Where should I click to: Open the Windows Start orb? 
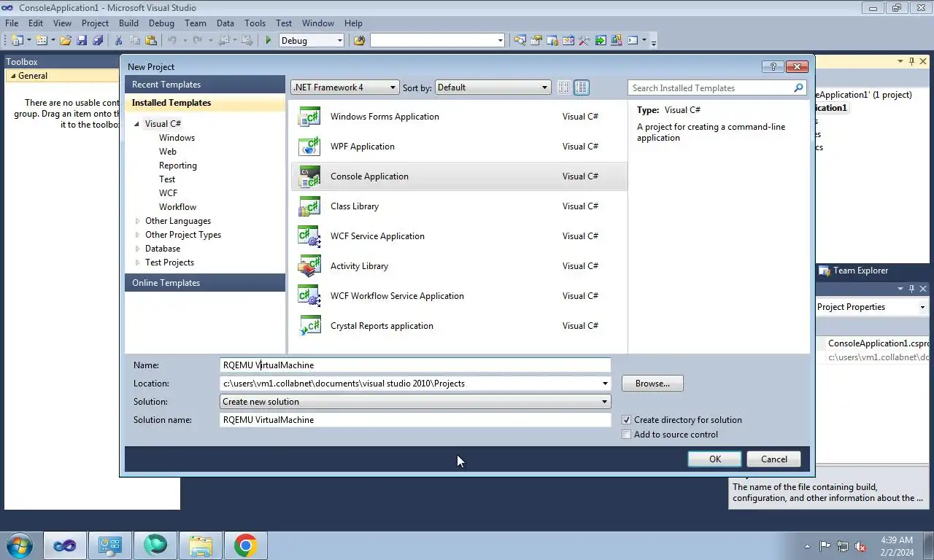point(20,545)
